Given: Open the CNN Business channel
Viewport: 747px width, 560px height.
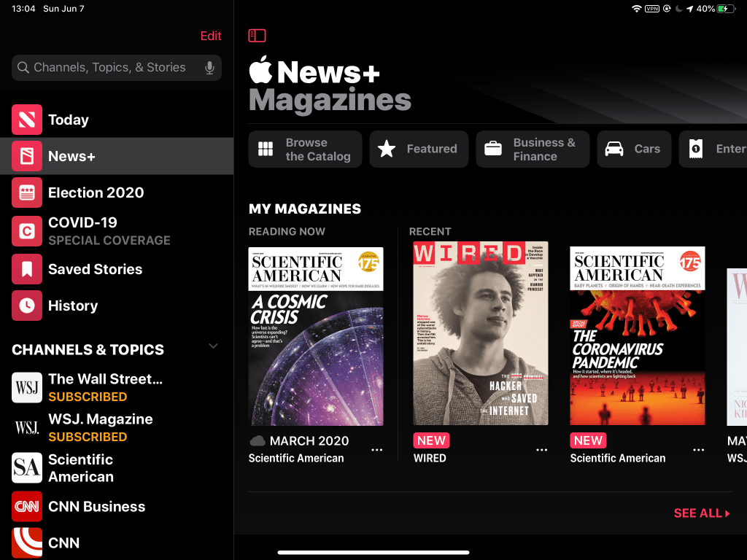Looking at the screenshot, I should coord(95,507).
